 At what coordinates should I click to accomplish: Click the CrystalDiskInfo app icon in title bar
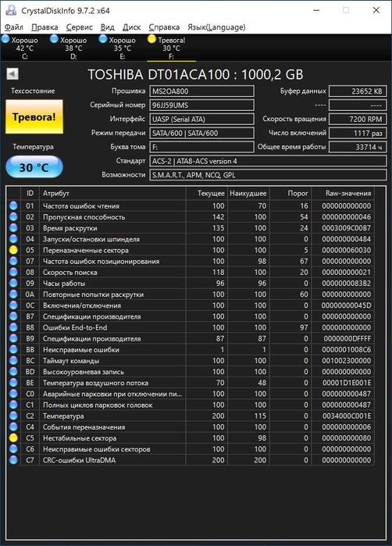click(11, 10)
